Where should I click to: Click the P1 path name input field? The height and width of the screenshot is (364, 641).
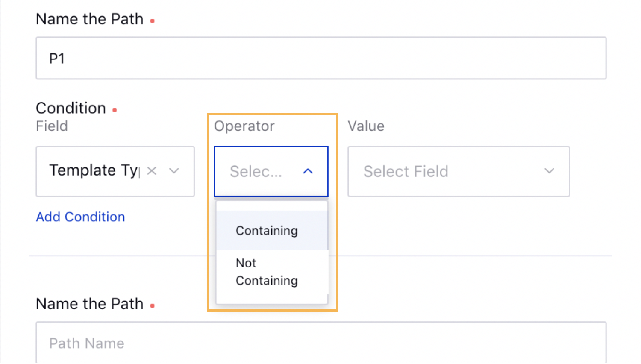click(321, 58)
